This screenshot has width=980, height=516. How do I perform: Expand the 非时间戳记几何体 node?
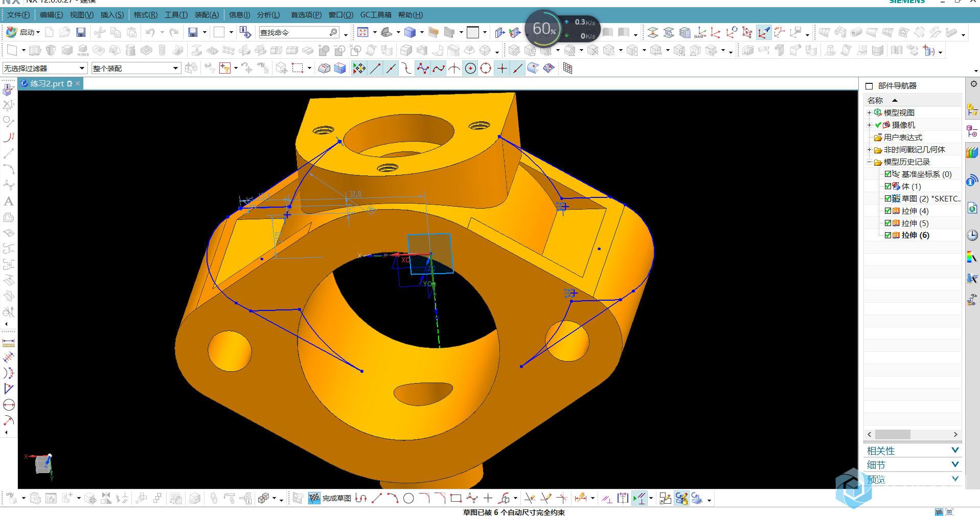tap(869, 150)
